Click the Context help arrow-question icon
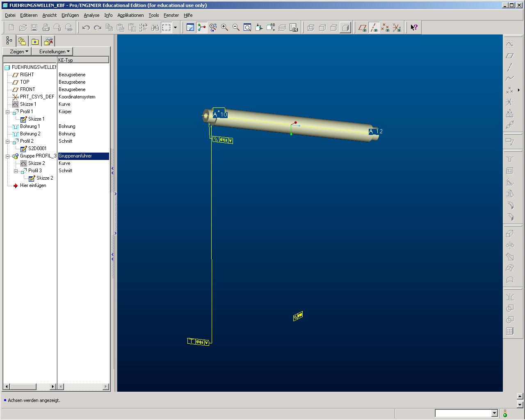This screenshot has width=525, height=420. [x=414, y=27]
